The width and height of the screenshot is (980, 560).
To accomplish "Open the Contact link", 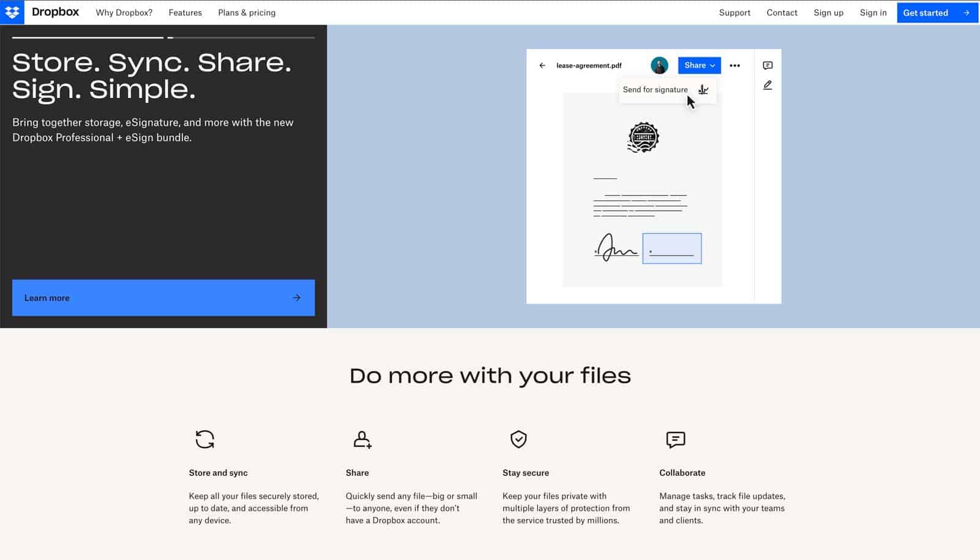I will point(782,13).
